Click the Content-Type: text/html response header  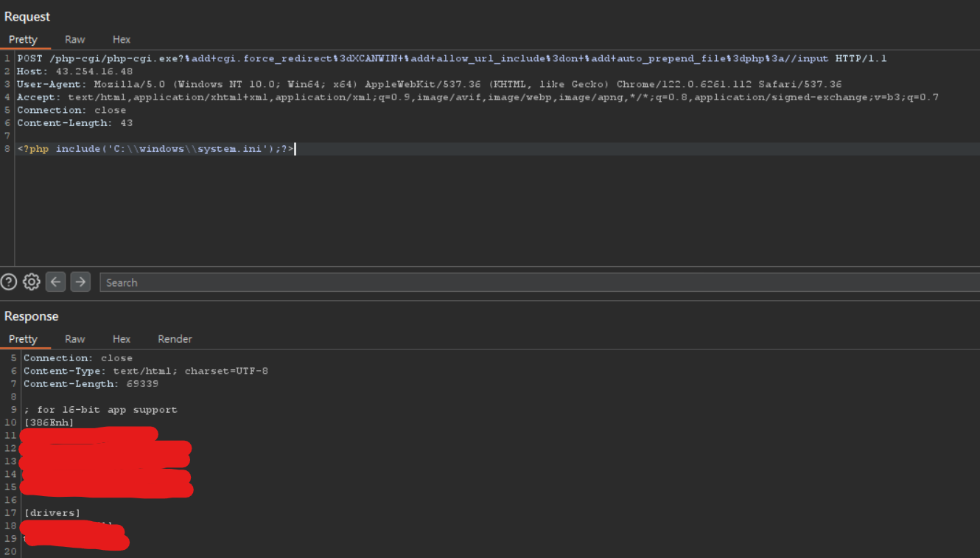pos(146,371)
